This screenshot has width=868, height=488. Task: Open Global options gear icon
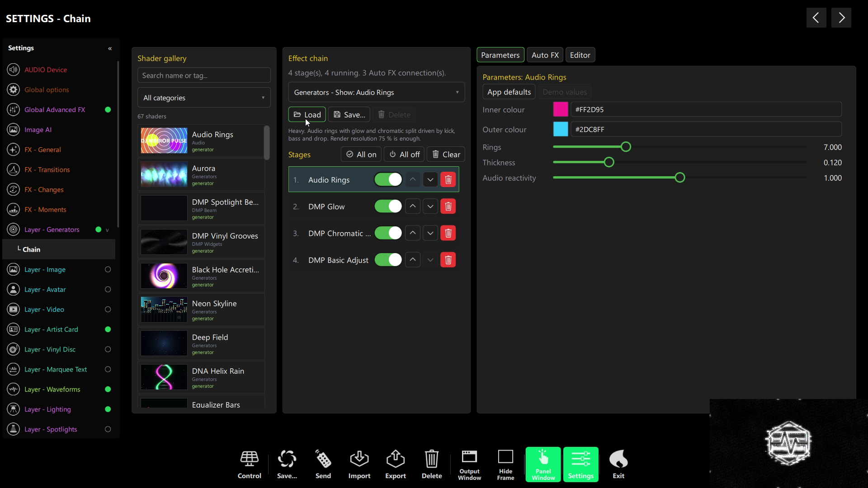click(14, 90)
